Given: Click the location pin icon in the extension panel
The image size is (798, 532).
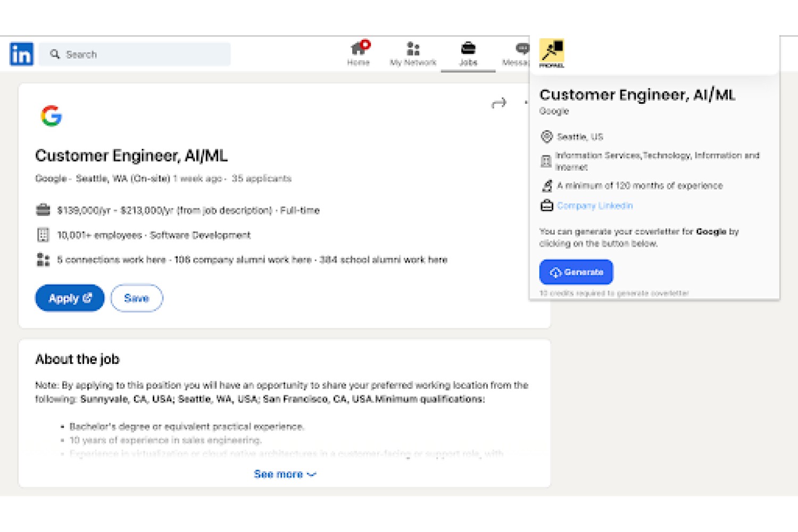Looking at the screenshot, I should click(x=546, y=137).
